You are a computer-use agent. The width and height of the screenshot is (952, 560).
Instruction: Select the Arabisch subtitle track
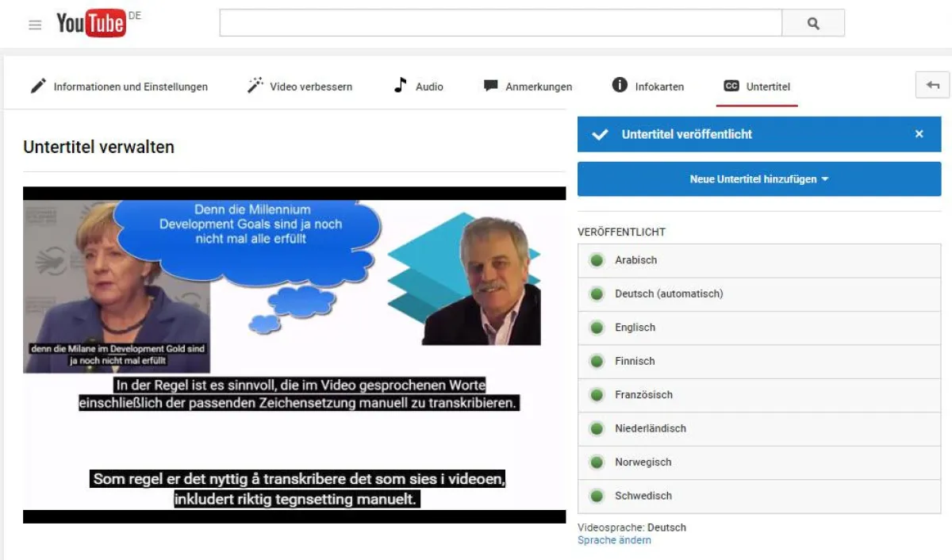(x=635, y=260)
